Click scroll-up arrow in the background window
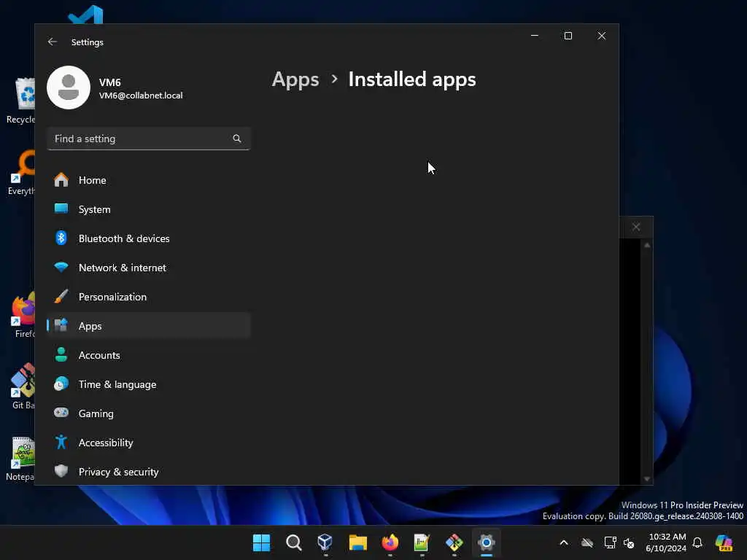This screenshot has height=560, width=747. [x=647, y=245]
